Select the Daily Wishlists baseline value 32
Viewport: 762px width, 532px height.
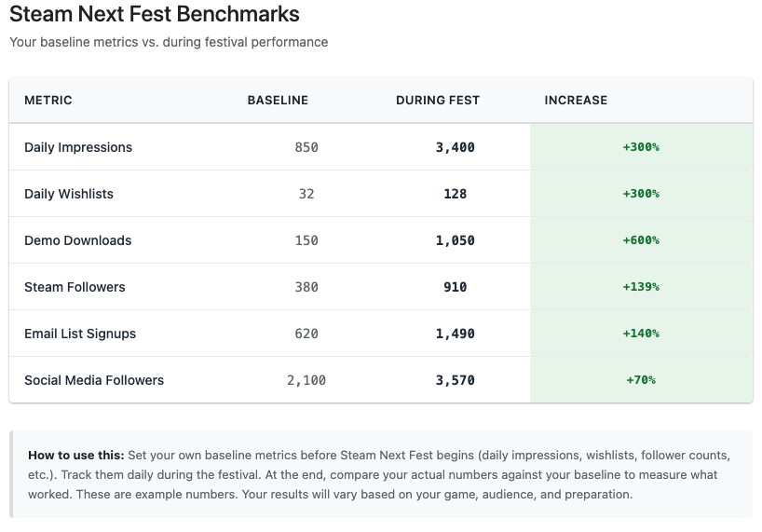point(306,194)
